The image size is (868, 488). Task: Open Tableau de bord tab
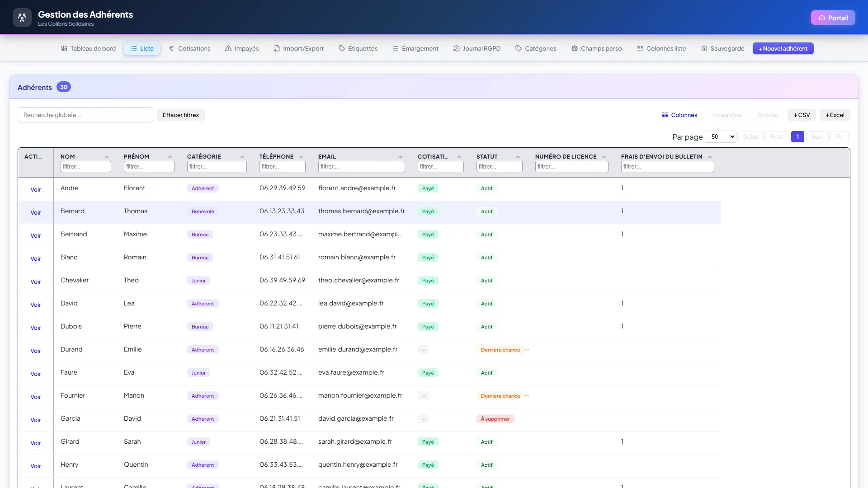[89, 48]
